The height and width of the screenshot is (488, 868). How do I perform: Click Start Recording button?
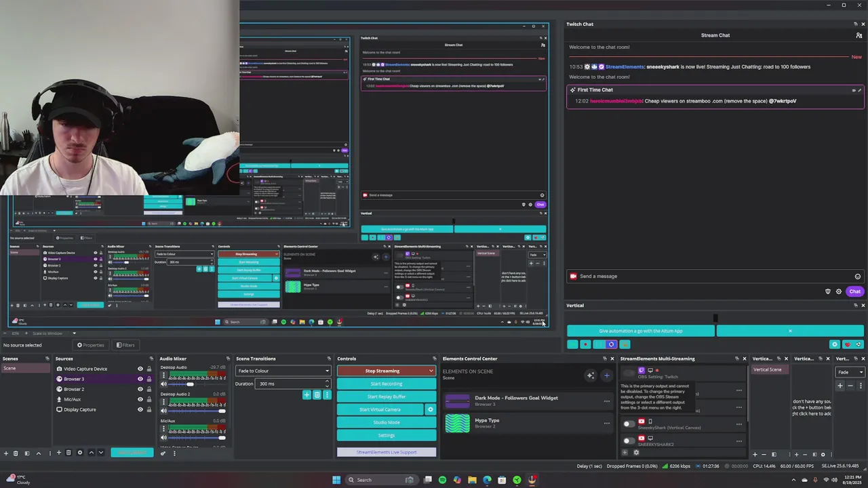[x=387, y=384]
